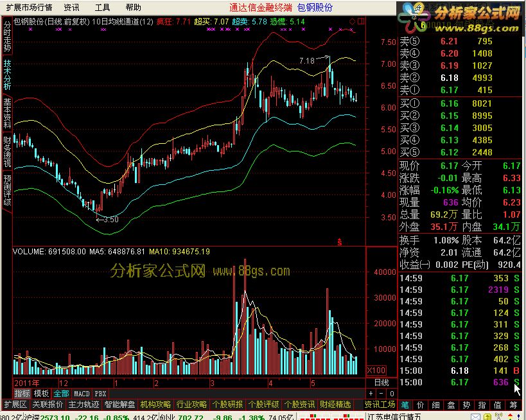Viewport: 526px width, 420px height.
Task: Click the plus zoom-in chart button
Action: (371, 394)
